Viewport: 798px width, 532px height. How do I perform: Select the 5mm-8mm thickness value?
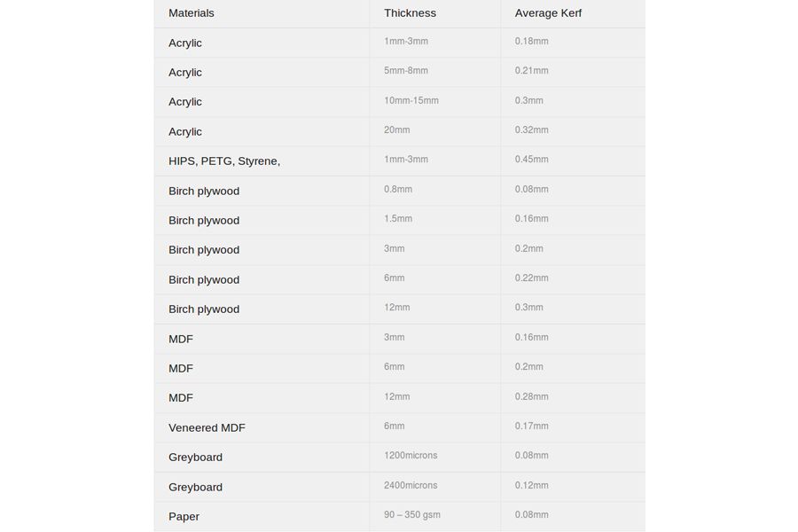pos(406,71)
